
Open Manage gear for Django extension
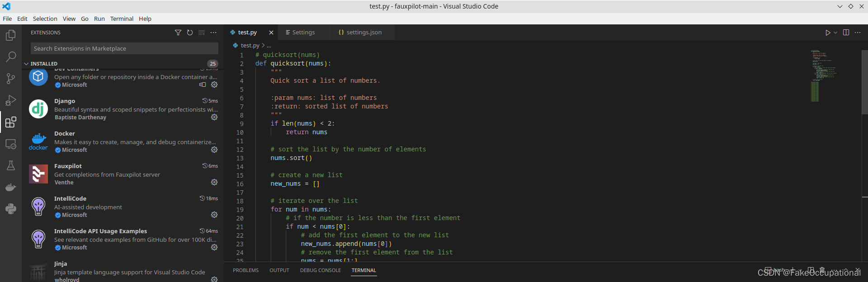tap(214, 117)
